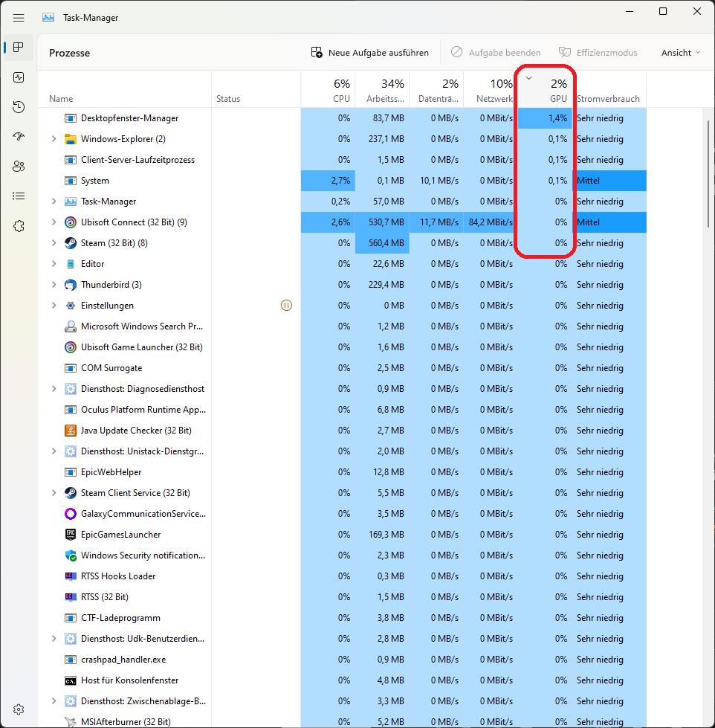Open the Users sidebar icon
The height and width of the screenshot is (728, 715).
(x=19, y=167)
